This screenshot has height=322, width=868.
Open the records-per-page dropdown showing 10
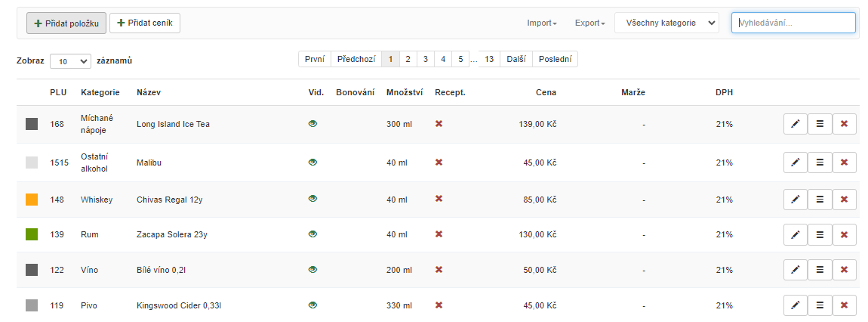pos(70,61)
